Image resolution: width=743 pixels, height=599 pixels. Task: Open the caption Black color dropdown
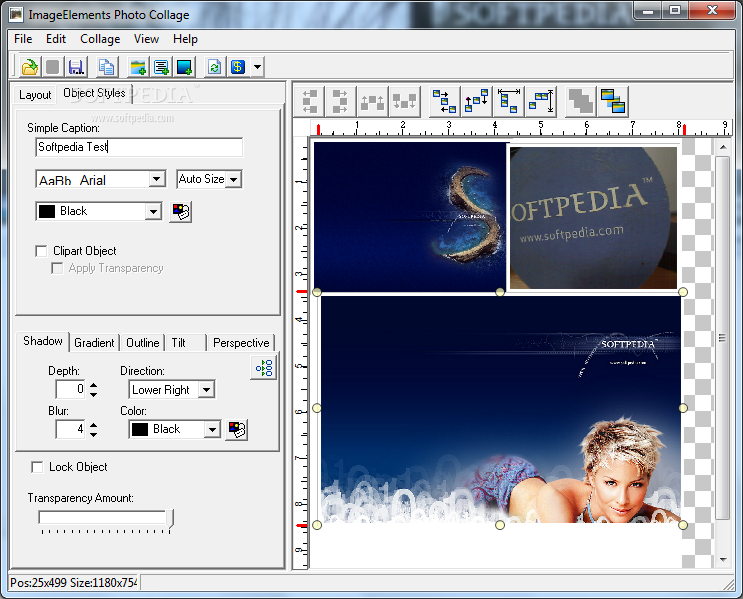pyautogui.click(x=153, y=211)
